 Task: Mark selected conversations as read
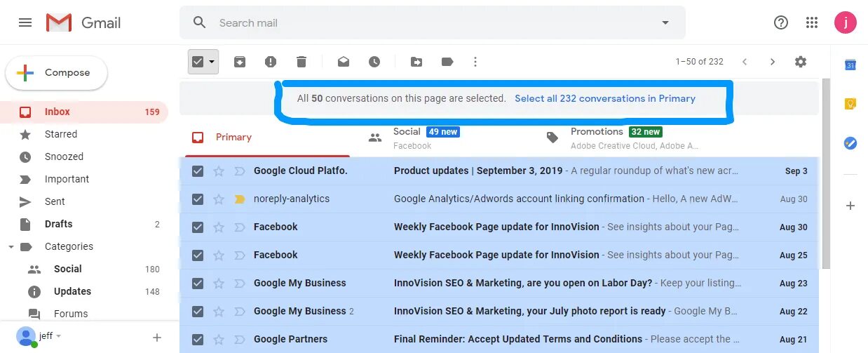tap(344, 62)
